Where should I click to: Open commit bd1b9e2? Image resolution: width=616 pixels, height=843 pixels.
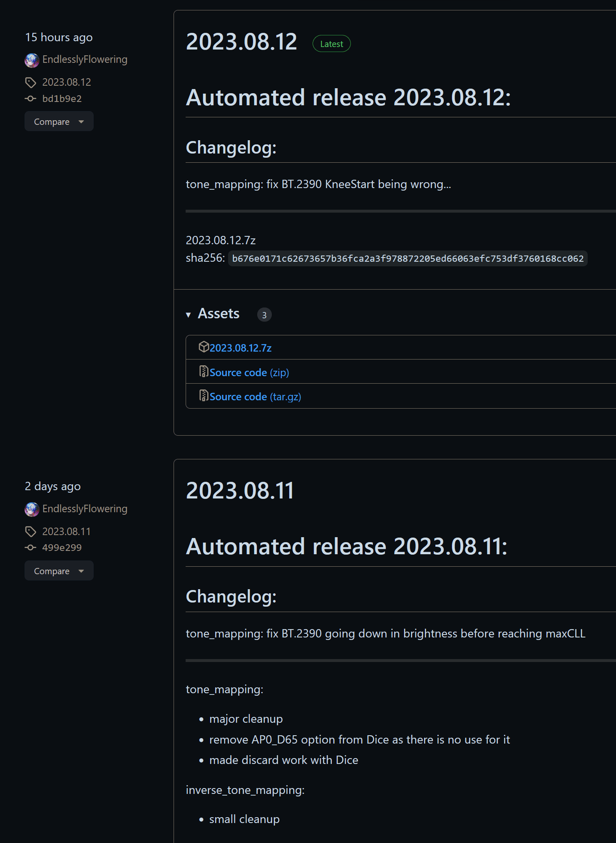62,99
